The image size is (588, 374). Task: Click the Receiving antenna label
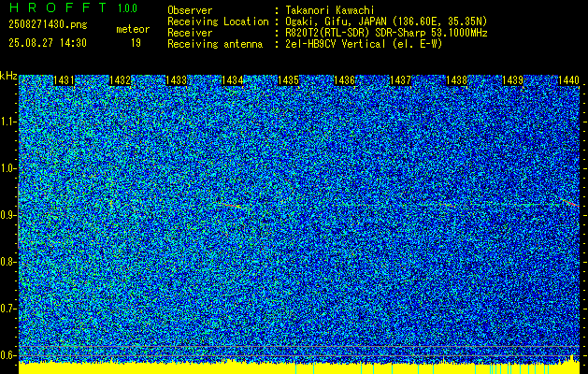215,44
